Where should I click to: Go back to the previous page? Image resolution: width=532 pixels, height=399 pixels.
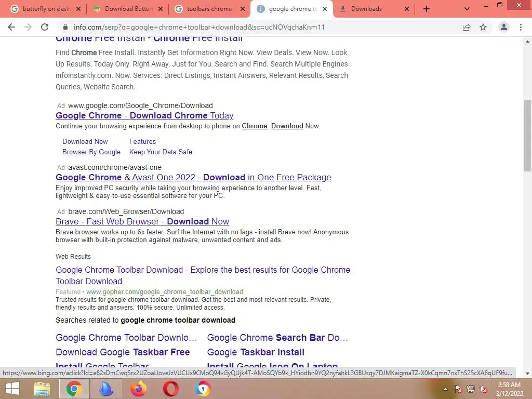coord(11,27)
